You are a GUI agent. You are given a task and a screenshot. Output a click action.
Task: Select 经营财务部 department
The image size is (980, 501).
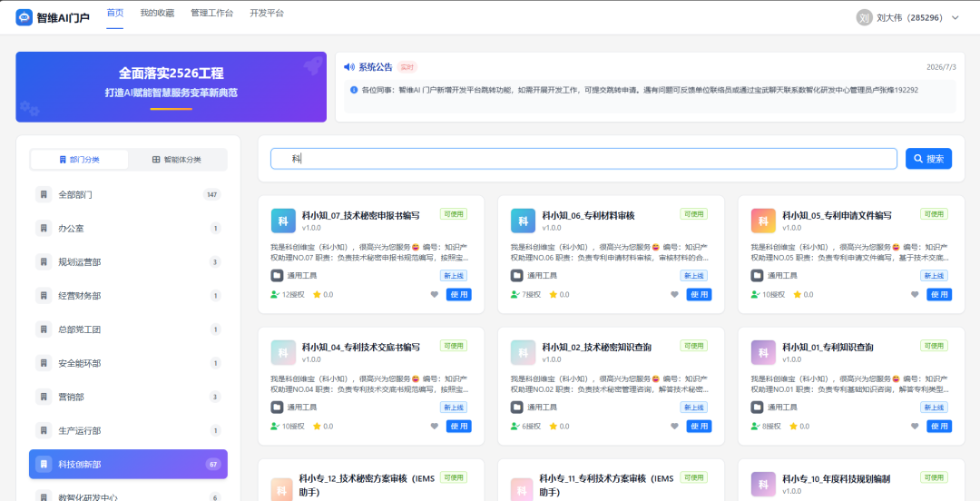pos(128,296)
